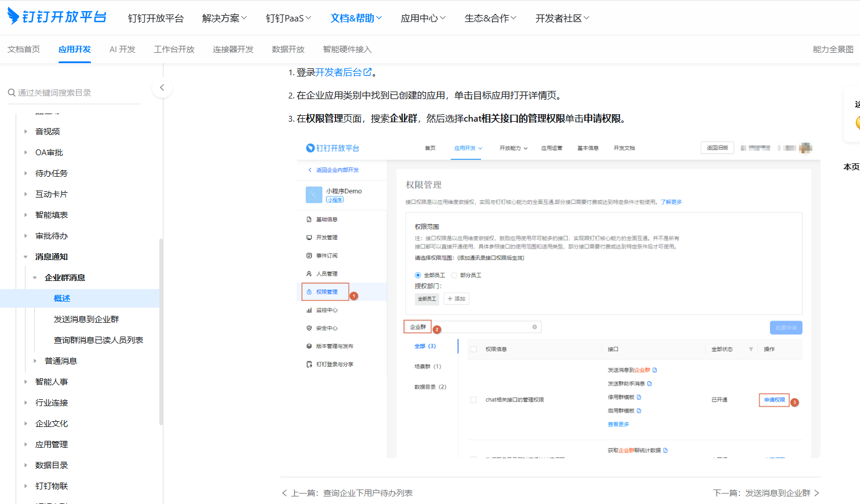This screenshot has width=860, height=504.
Task: Switch to the 连接器开发 tab
Action: pyautogui.click(x=233, y=49)
